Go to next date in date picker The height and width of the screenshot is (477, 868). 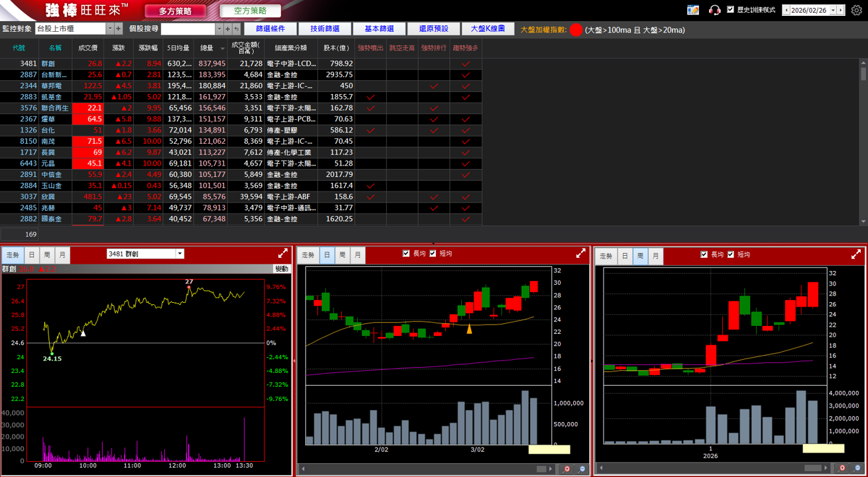pyautogui.click(x=841, y=10)
